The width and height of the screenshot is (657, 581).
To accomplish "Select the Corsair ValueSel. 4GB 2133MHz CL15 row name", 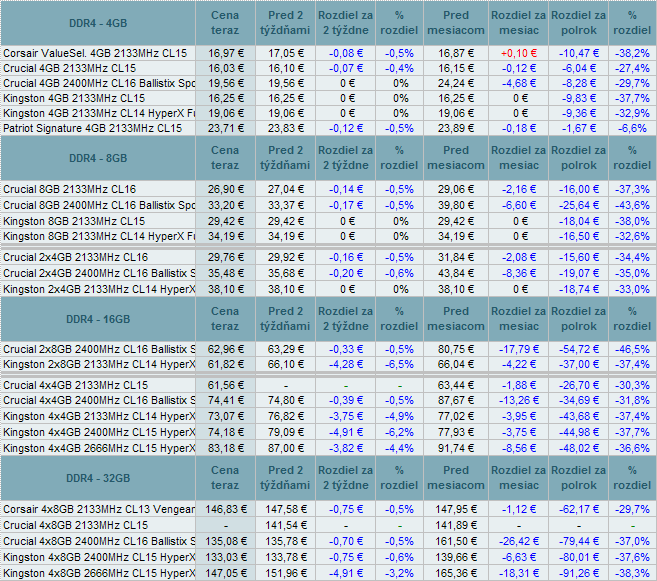I will pyautogui.click(x=95, y=53).
